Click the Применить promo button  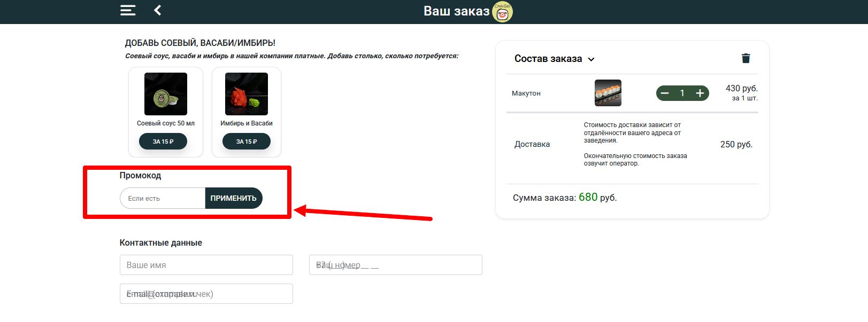[x=234, y=198]
